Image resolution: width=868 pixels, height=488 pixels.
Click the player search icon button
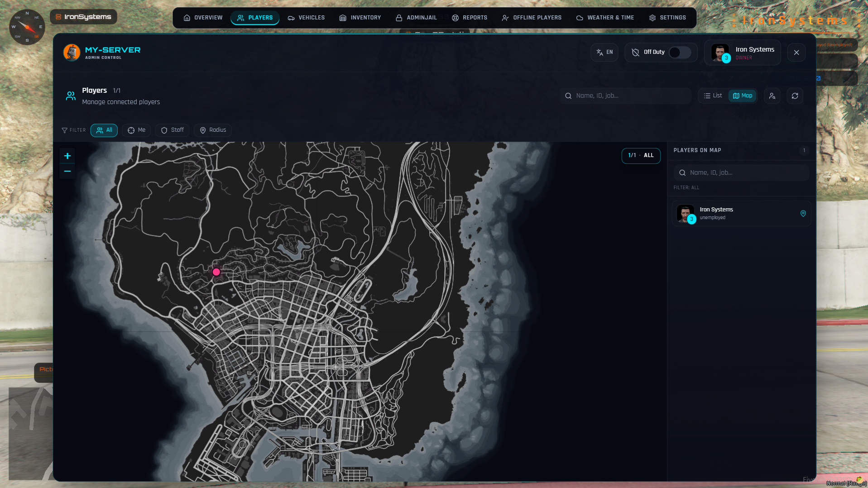click(x=772, y=96)
